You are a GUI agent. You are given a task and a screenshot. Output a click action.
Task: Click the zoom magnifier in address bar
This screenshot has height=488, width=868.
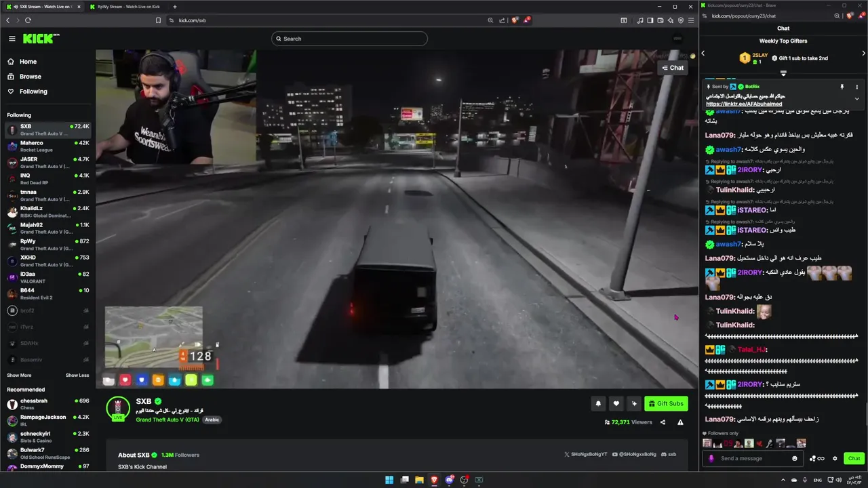click(490, 20)
